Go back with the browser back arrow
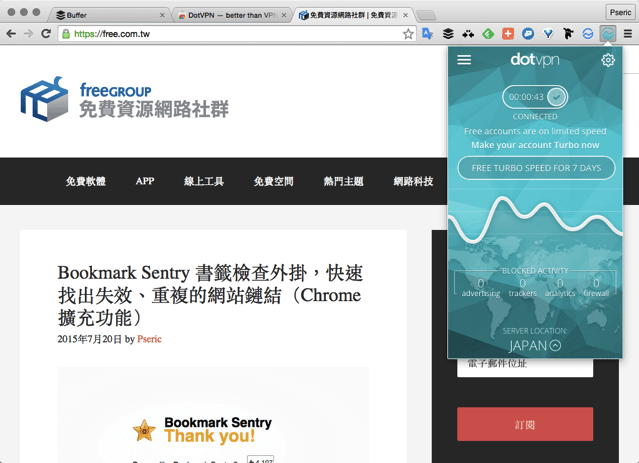639x463 pixels. coord(11,34)
